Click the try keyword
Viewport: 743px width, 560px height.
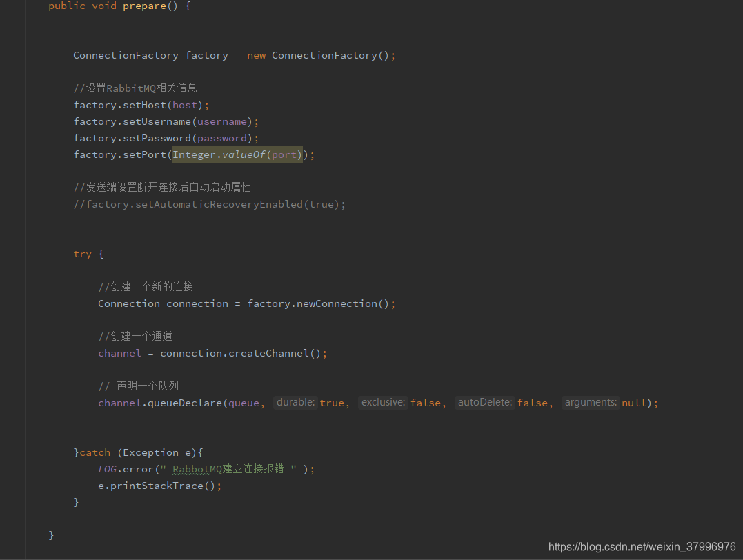pyautogui.click(x=83, y=254)
